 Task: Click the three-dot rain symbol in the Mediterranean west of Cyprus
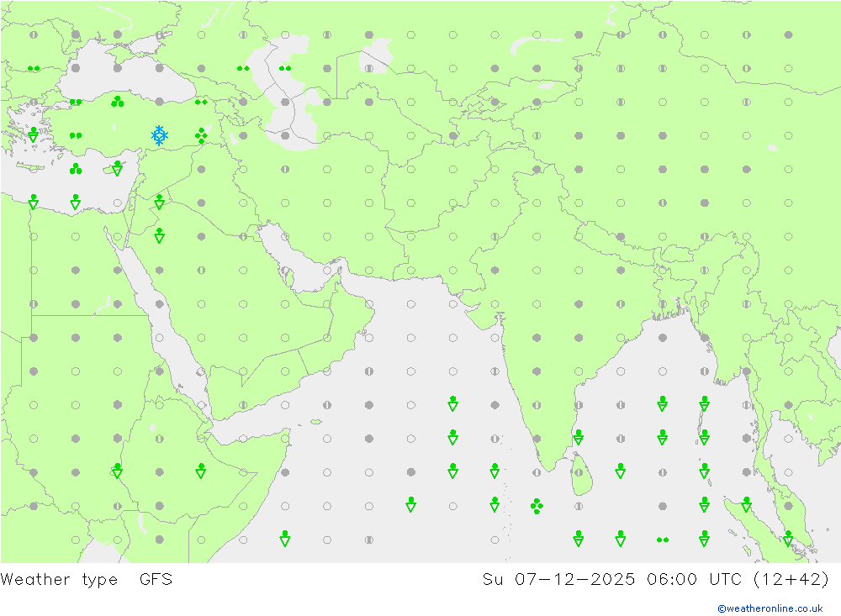(x=76, y=169)
